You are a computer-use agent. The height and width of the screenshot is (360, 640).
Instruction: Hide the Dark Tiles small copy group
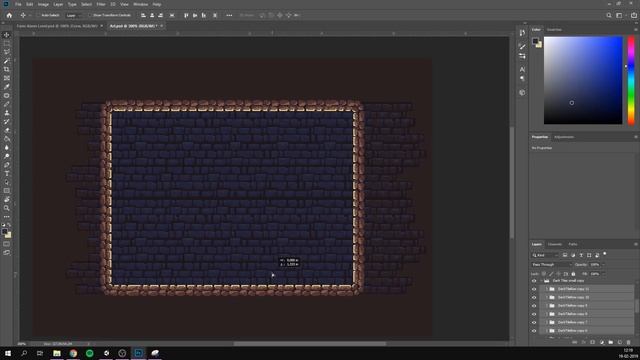point(534,281)
